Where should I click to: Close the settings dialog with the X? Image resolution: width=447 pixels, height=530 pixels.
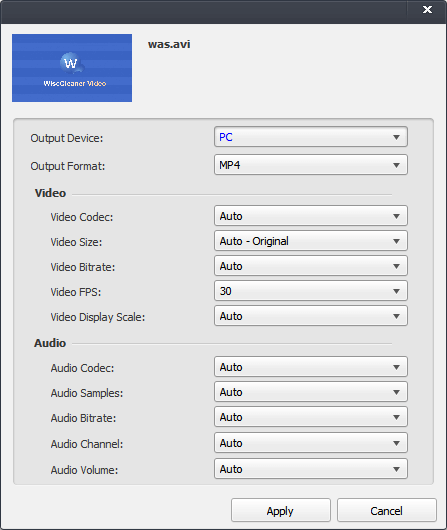tap(427, 9)
